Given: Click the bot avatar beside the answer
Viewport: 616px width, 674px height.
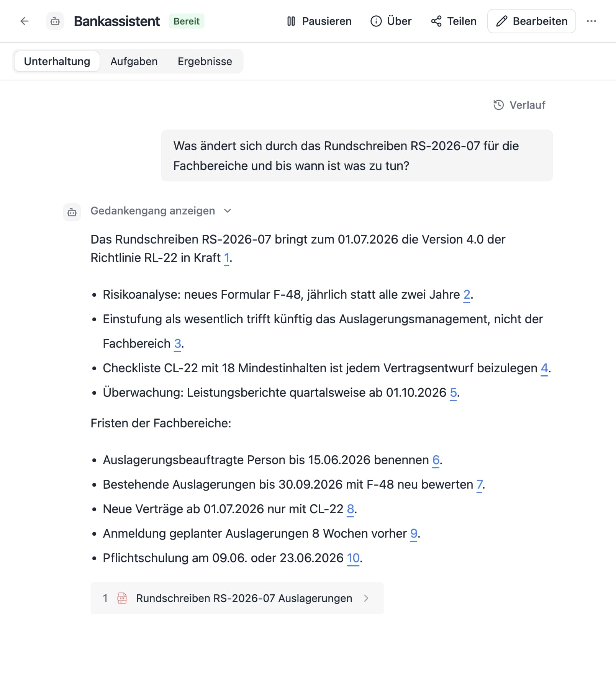Looking at the screenshot, I should click(x=72, y=212).
